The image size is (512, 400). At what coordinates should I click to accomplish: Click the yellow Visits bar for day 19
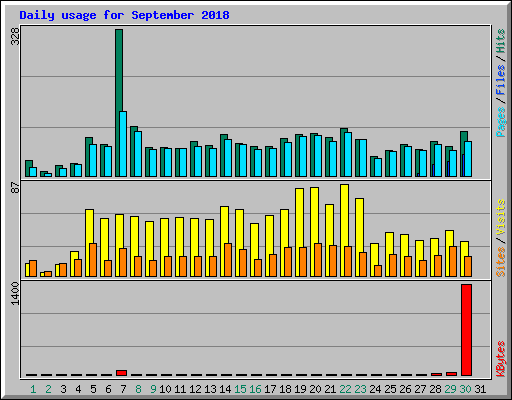[x=299, y=232]
